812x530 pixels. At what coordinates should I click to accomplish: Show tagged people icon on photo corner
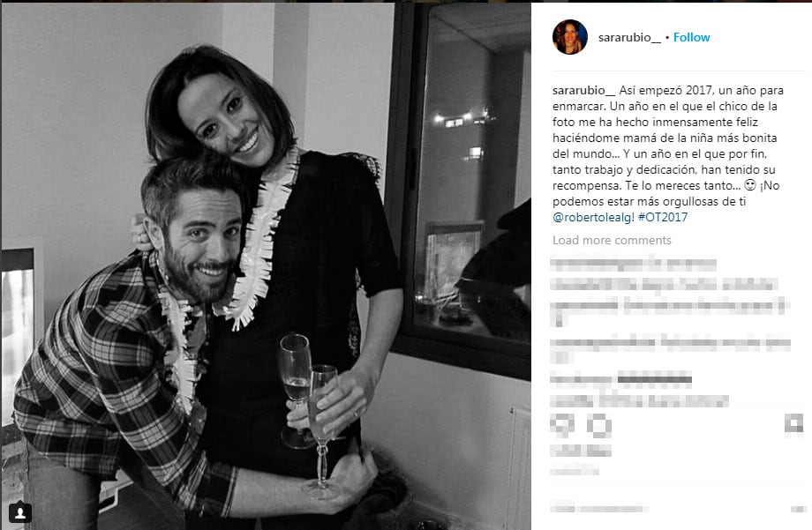[x=20, y=512]
